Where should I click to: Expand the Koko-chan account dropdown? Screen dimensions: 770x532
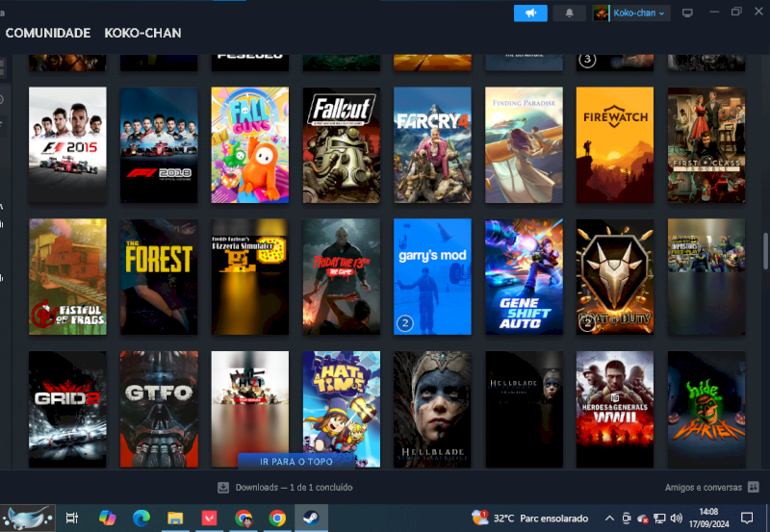click(x=639, y=13)
